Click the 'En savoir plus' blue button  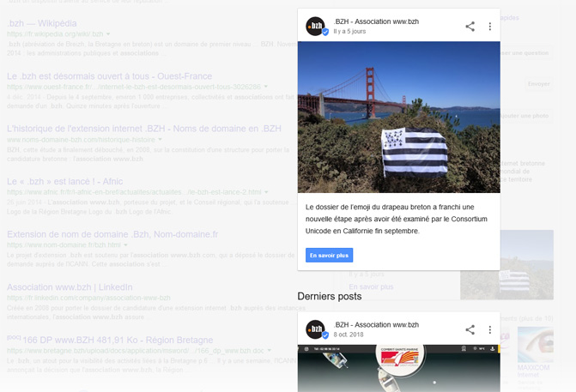pyautogui.click(x=329, y=255)
